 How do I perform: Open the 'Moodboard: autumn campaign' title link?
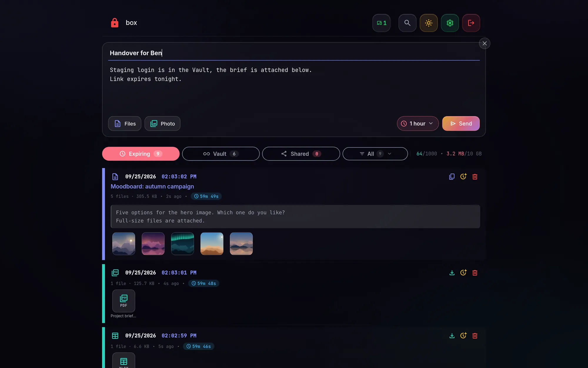click(x=152, y=186)
